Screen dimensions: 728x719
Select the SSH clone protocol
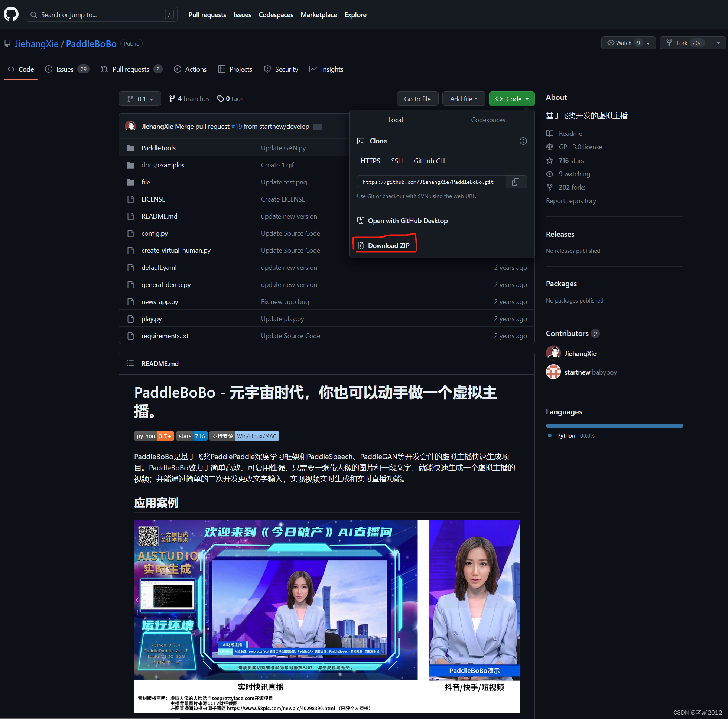click(396, 161)
